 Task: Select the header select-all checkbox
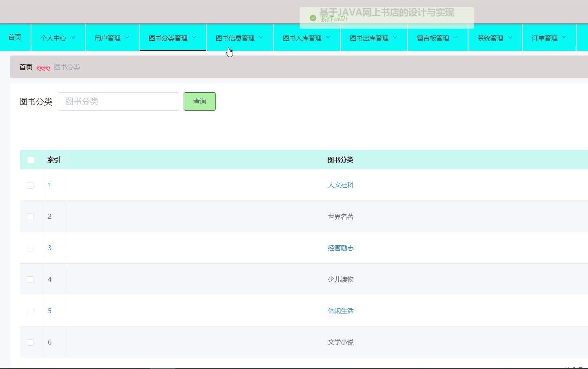[x=31, y=160]
